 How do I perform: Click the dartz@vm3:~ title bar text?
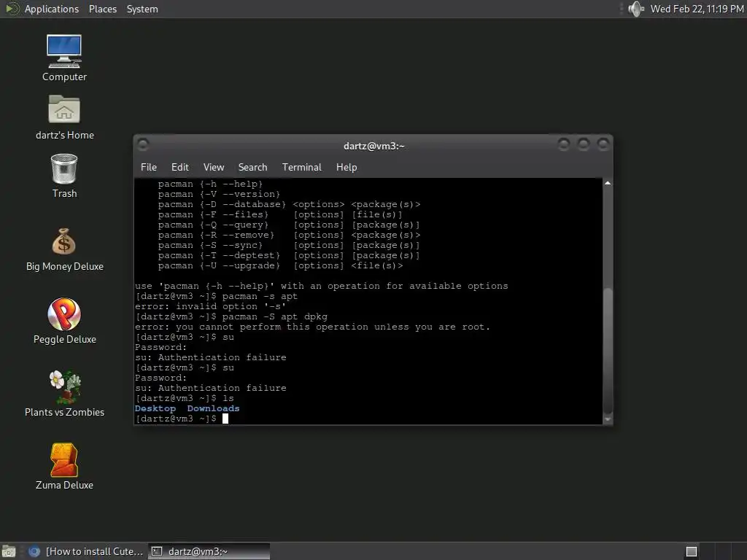[x=374, y=146]
